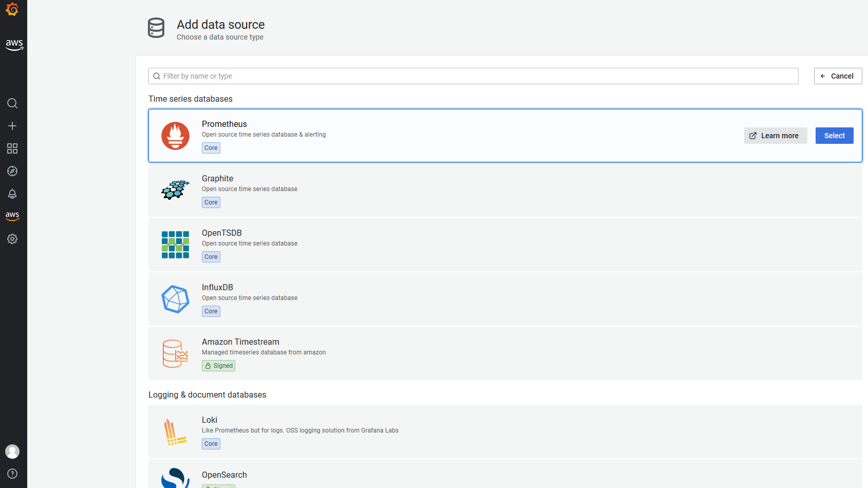This screenshot has width=868, height=488.
Task: Open the Explore compass icon
Action: point(12,171)
